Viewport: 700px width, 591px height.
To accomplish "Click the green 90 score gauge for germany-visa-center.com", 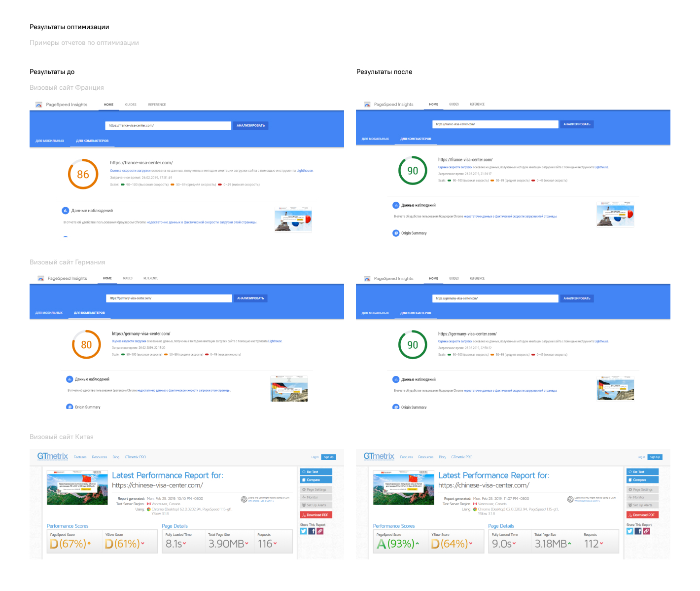I will pos(413,345).
